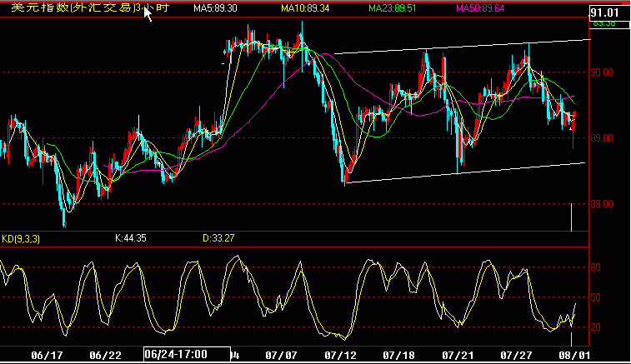
Task: Click the D:33.27 value
Action: (x=218, y=238)
